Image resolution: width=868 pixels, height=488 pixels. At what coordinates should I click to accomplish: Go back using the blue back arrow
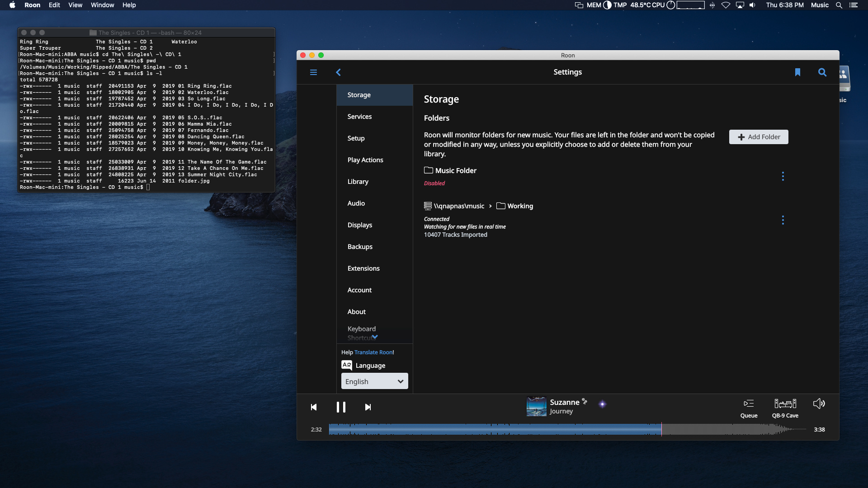point(338,72)
